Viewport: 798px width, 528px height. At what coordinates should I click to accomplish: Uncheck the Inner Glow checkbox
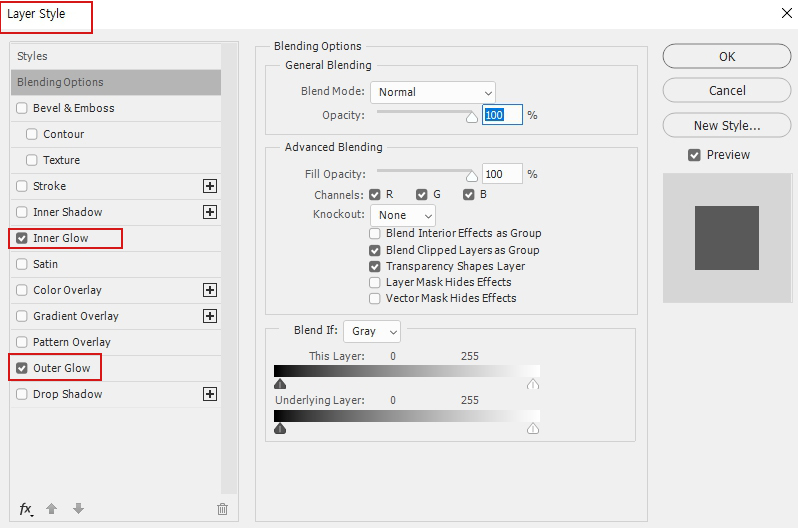point(21,238)
